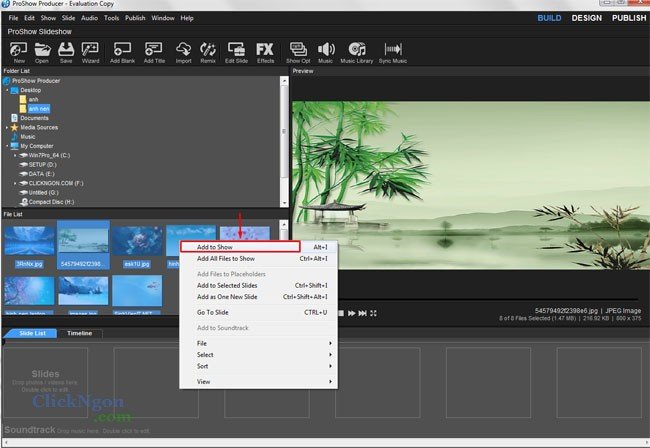Open the Help menu
The width and height of the screenshot is (650, 448).
click(187, 18)
